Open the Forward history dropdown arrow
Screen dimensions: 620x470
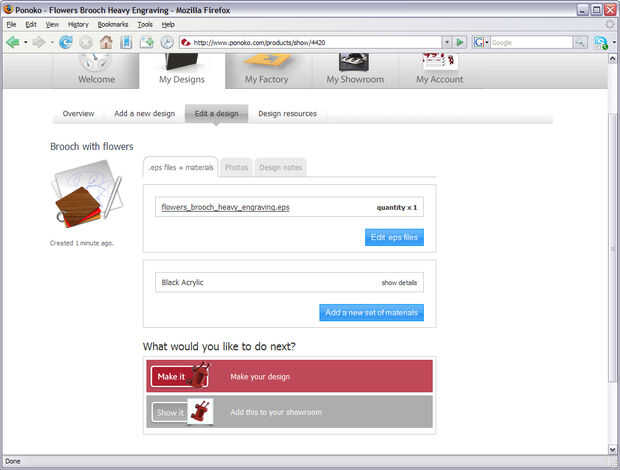pyautogui.click(x=52, y=42)
